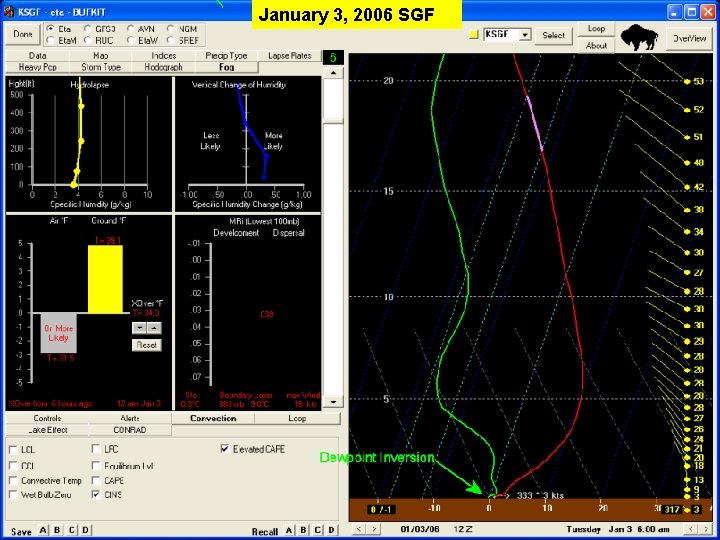Open the Alerts tab

point(130,418)
